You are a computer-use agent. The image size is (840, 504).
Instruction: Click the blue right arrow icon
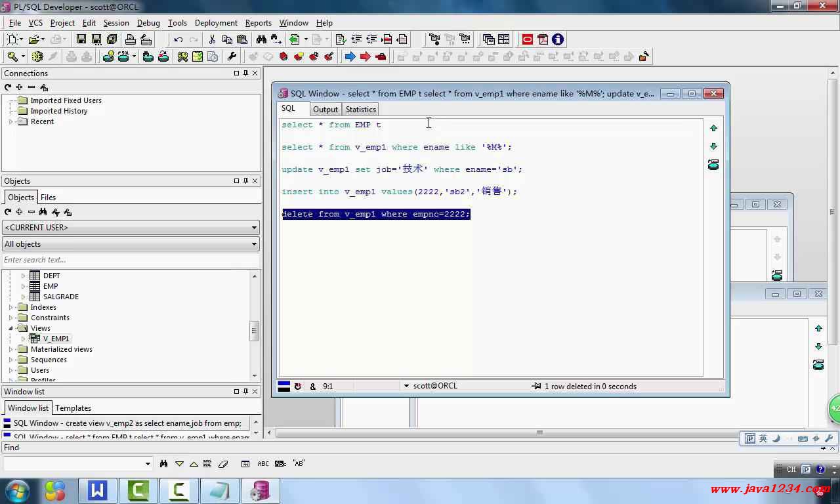point(350,56)
